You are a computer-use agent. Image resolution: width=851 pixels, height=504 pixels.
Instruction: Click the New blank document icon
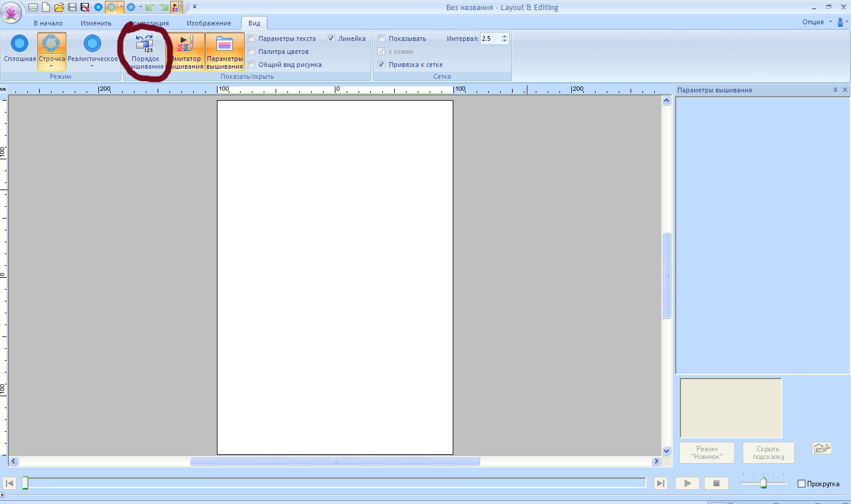pyautogui.click(x=46, y=8)
